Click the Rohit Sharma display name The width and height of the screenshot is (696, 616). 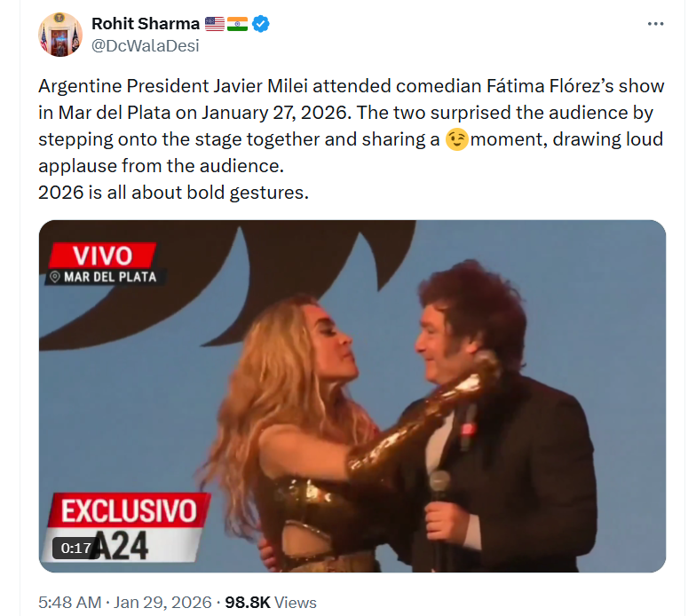point(146,25)
